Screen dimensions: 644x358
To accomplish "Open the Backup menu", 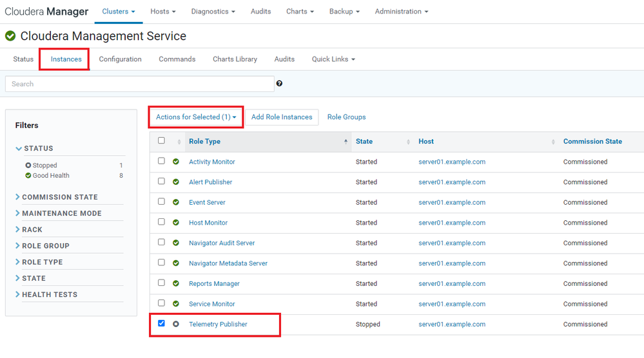I will 344,12.
